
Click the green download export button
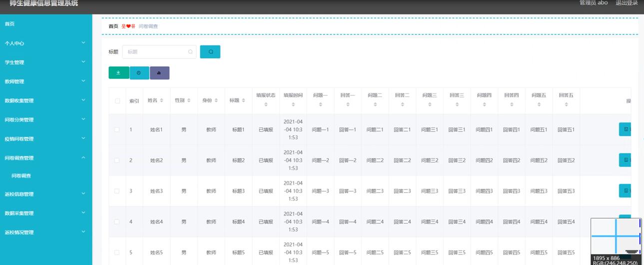click(x=119, y=73)
